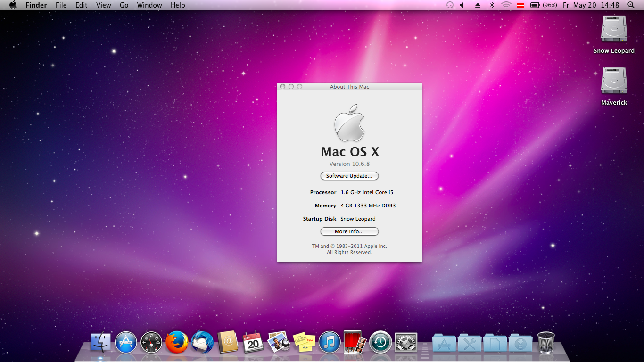The width and height of the screenshot is (644, 362).
Task: Open Time Machine in the Dock
Action: (380, 342)
